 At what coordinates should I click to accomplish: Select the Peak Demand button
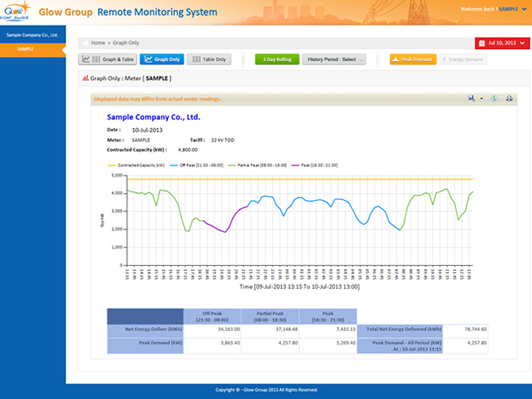(413, 59)
